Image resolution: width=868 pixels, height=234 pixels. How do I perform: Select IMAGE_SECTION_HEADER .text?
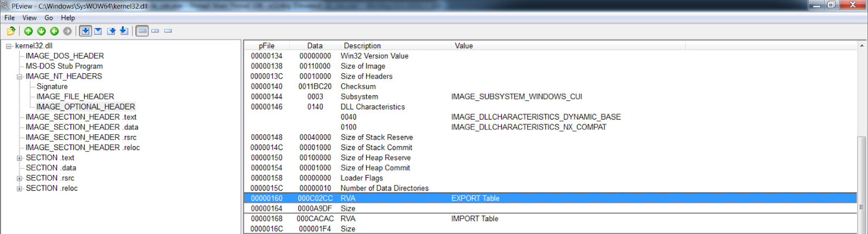[81, 117]
